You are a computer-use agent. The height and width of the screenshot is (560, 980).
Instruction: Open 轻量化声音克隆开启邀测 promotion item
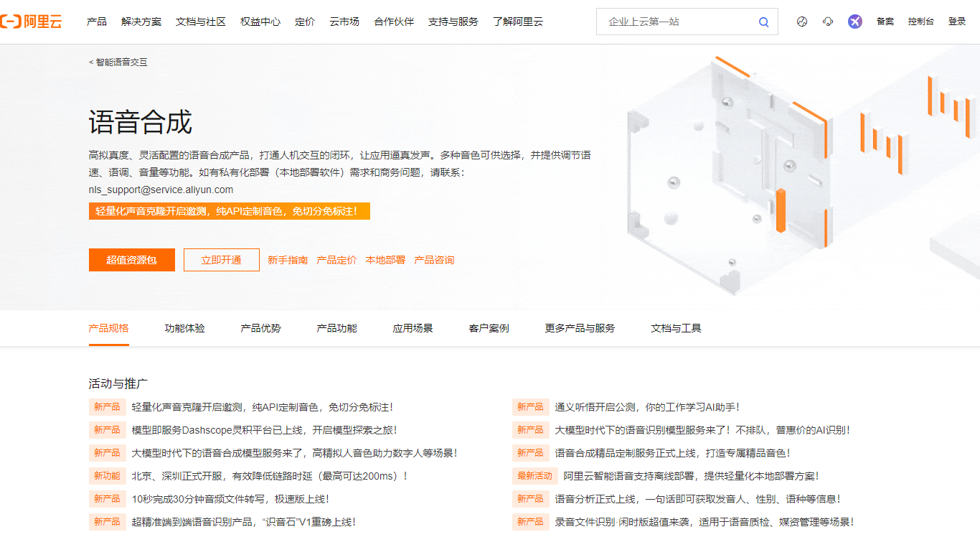(263, 407)
